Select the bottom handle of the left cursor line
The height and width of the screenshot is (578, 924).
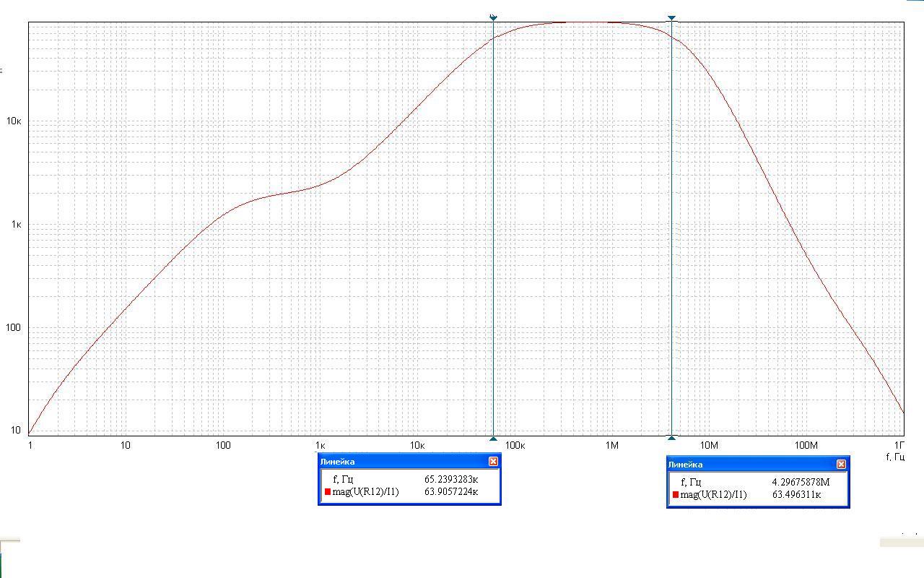pyautogui.click(x=493, y=439)
